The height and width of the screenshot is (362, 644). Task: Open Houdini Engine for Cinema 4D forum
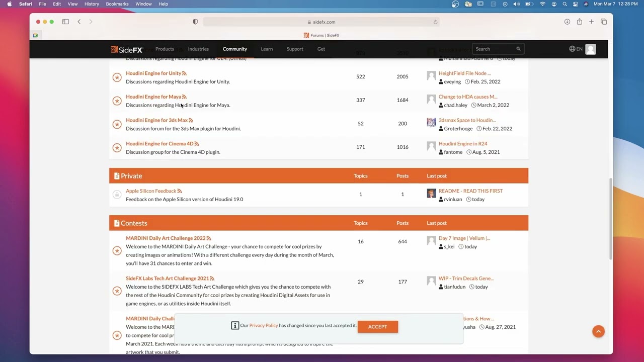[x=159, y=144]
